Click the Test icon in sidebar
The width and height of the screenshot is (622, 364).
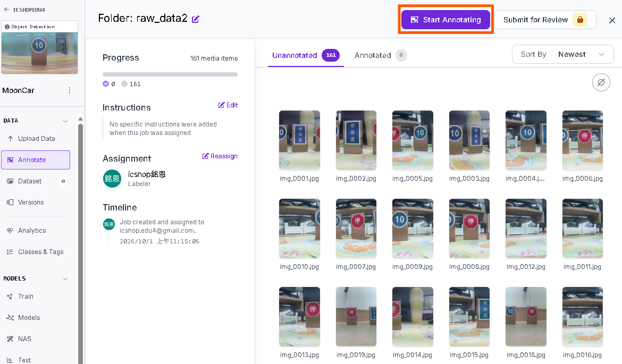tap(10, 360)
